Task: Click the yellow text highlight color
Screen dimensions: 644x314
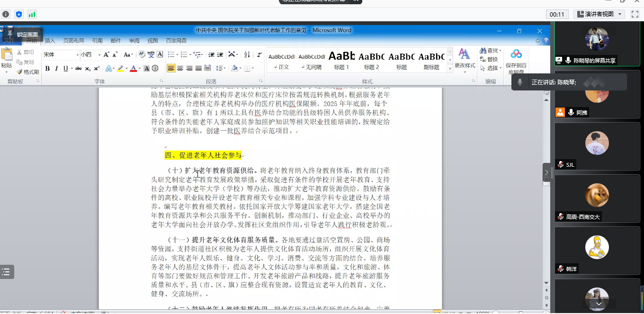Action: click(120, 69)
